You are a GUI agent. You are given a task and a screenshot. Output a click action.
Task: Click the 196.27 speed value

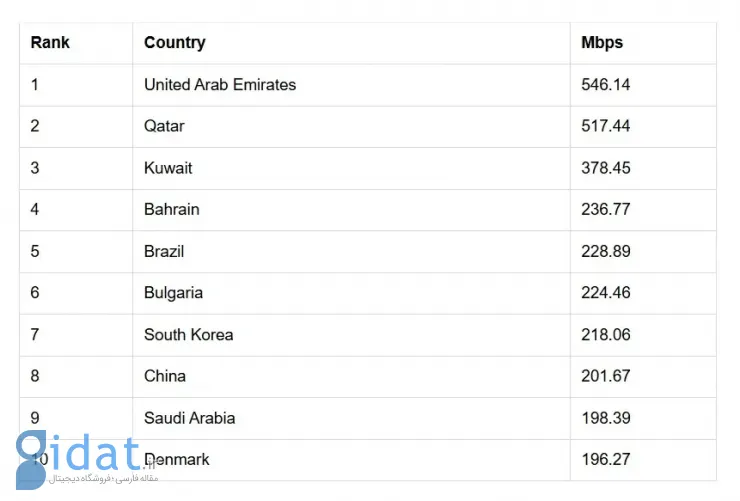606,460
